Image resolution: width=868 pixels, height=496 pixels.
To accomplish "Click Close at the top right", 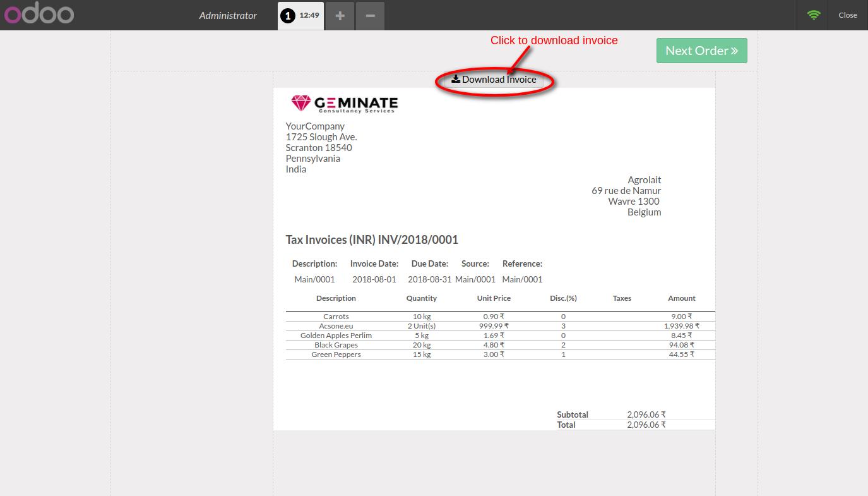I will point(847,15).
